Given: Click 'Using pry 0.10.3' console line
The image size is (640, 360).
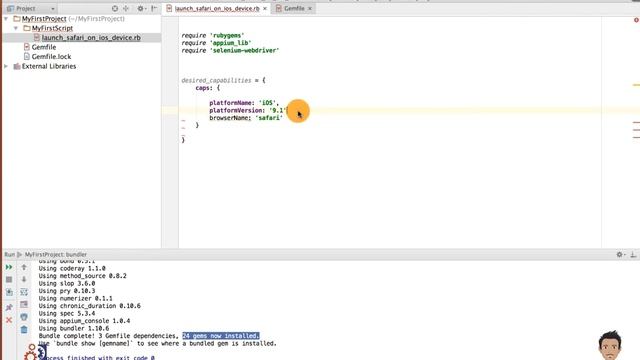Looking at the screenshot, I should click(67, 291).
